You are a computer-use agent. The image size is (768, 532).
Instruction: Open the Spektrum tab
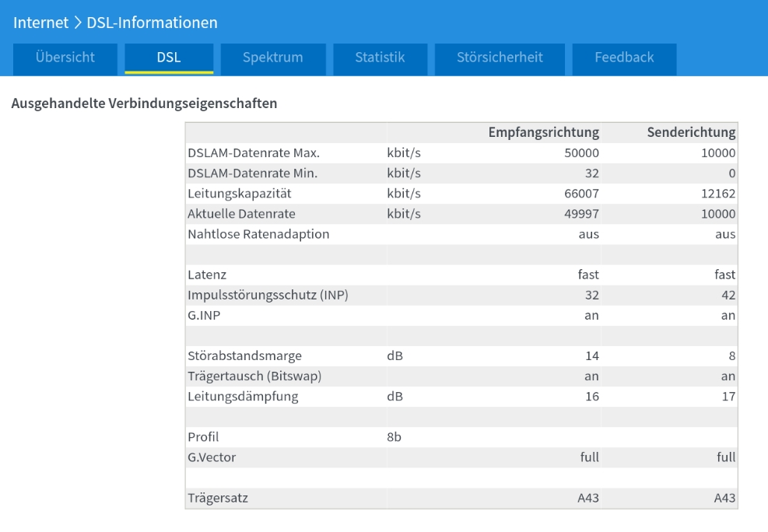tap(272, 58)
